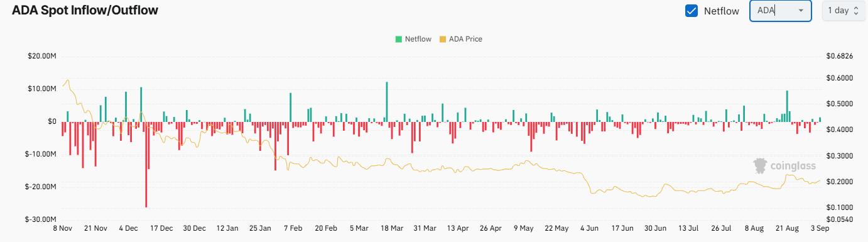The height and width of the screenshot is (242, 868).
Task: Click the 17 Dec date label
Action: pos(161,229)
